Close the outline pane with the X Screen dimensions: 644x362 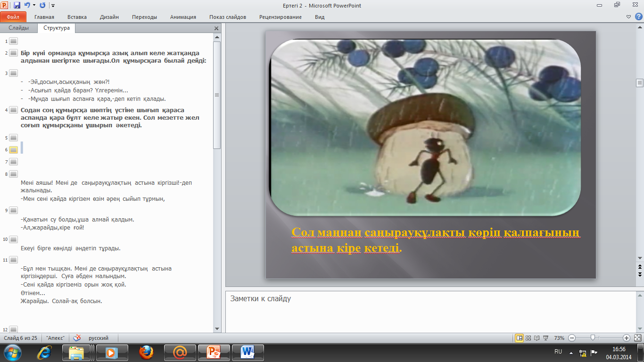(216, 28)
